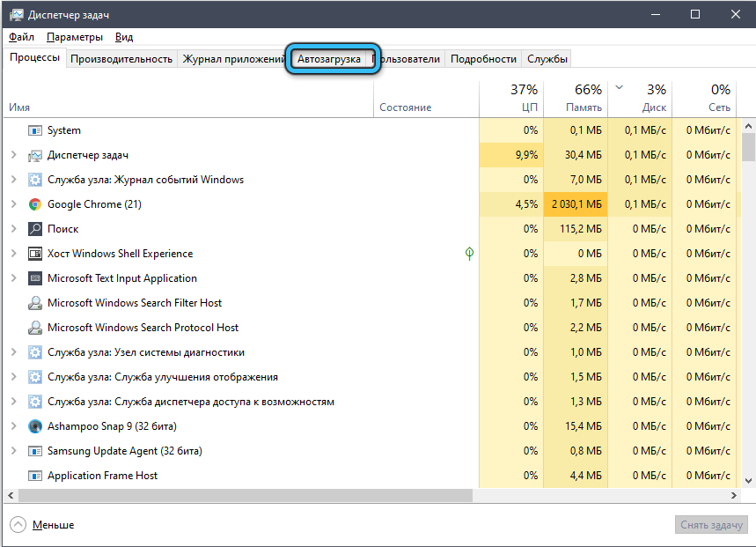The image size is (756, 547).
Task: Open the Автозагрузка tab
Action: 329,59
